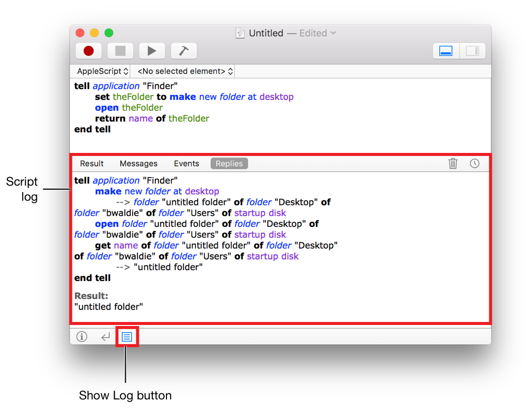Show the description info button
Image resolution: width=532 pixels, height=409 pixels.
[82, 337]
